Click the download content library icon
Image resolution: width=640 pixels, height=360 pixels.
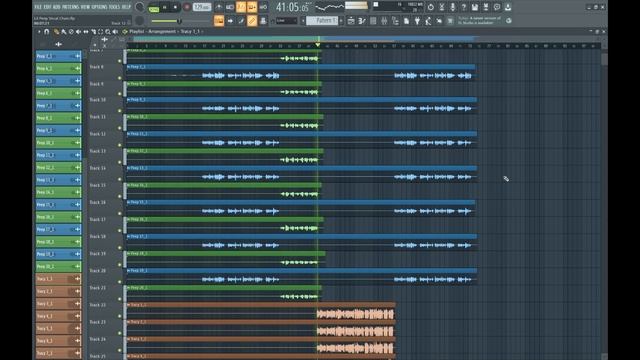[508, 7]
